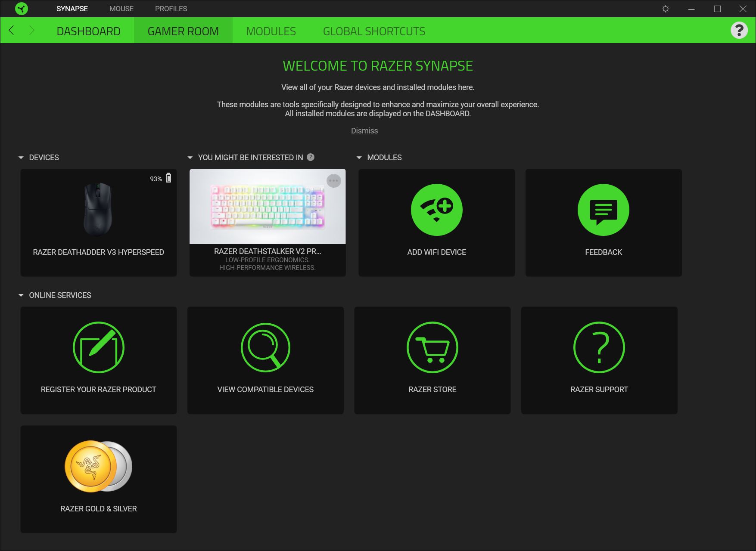Collapse the Online Services section

pyautogui.click(x=21, y=295)
